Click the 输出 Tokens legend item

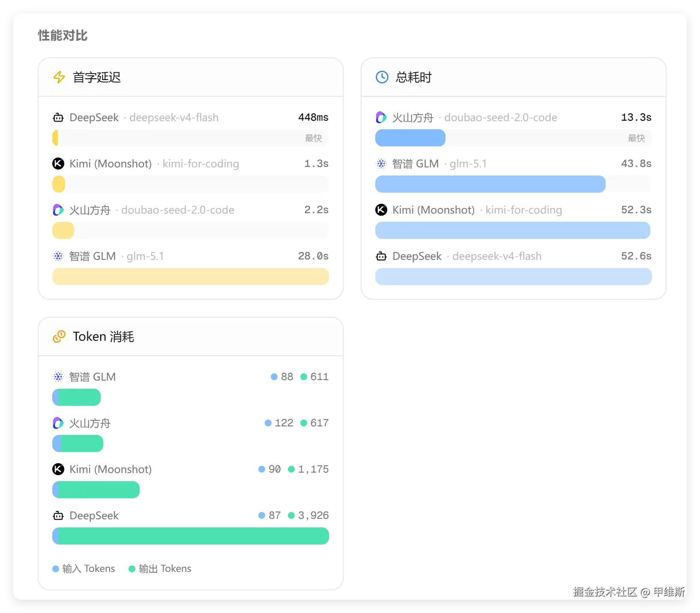160,568
